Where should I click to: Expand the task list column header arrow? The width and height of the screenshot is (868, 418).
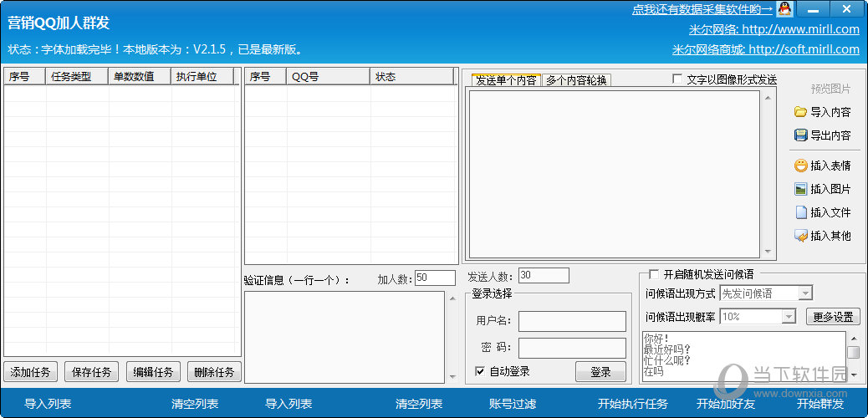[237, 77]
